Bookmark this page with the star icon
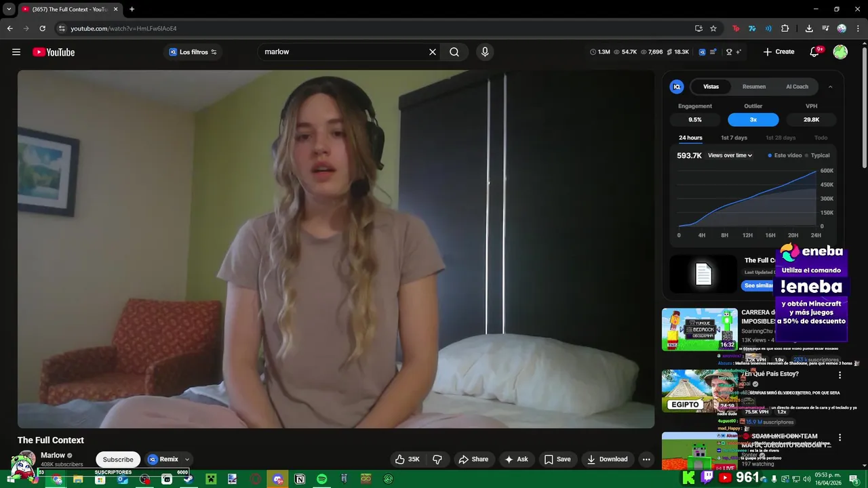This screenshot has width=868, height=488. [713, 28]
